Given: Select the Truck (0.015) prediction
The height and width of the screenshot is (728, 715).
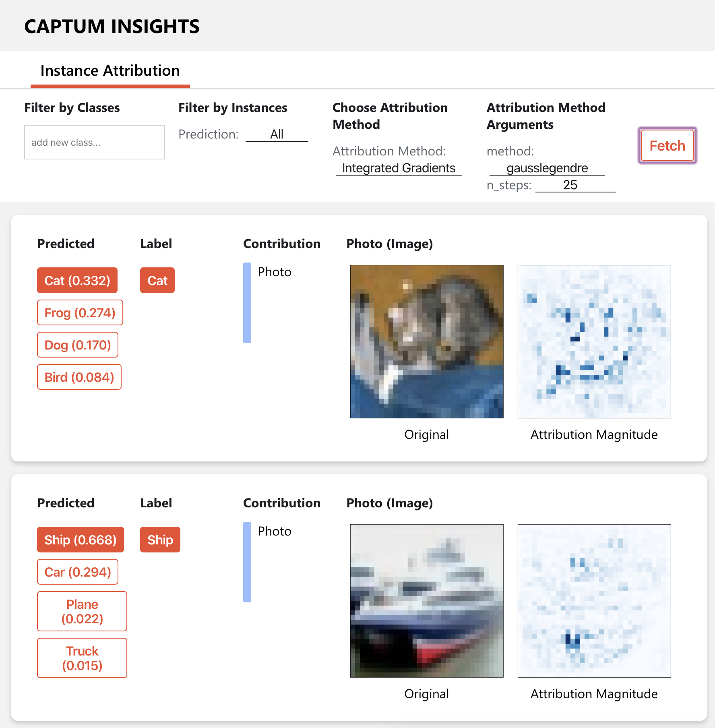Looking at the screenshot, I should [82, 658].
